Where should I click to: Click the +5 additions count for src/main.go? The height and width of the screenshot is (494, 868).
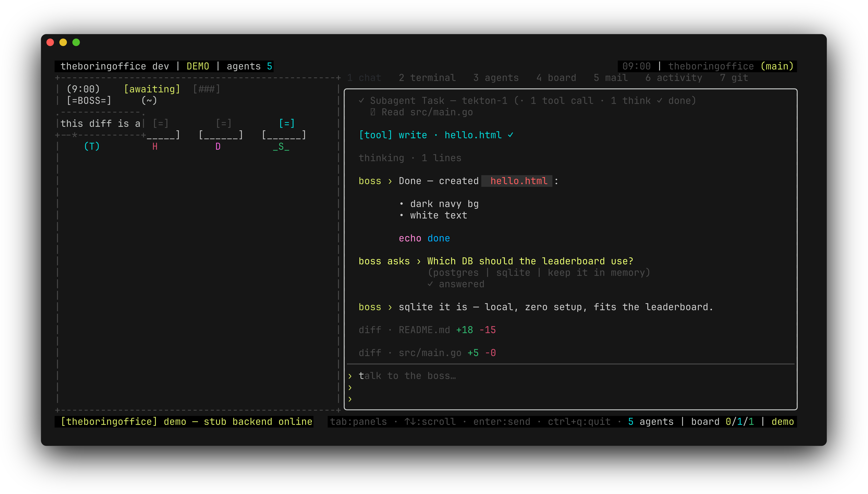click(473, 353)
